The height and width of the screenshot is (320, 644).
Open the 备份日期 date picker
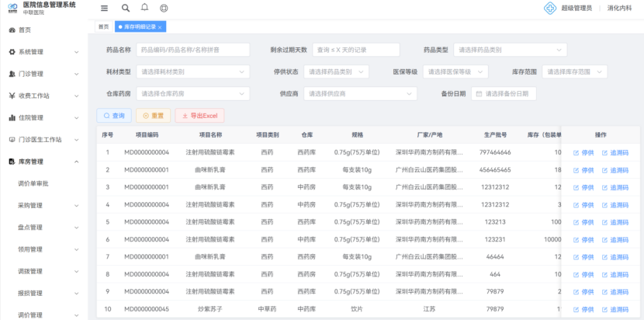coord(504,93)
